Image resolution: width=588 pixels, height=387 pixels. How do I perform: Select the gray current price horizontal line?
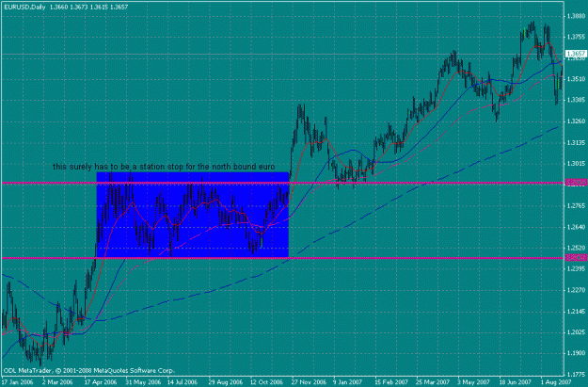pyautogui.click(x=282, y=54)
